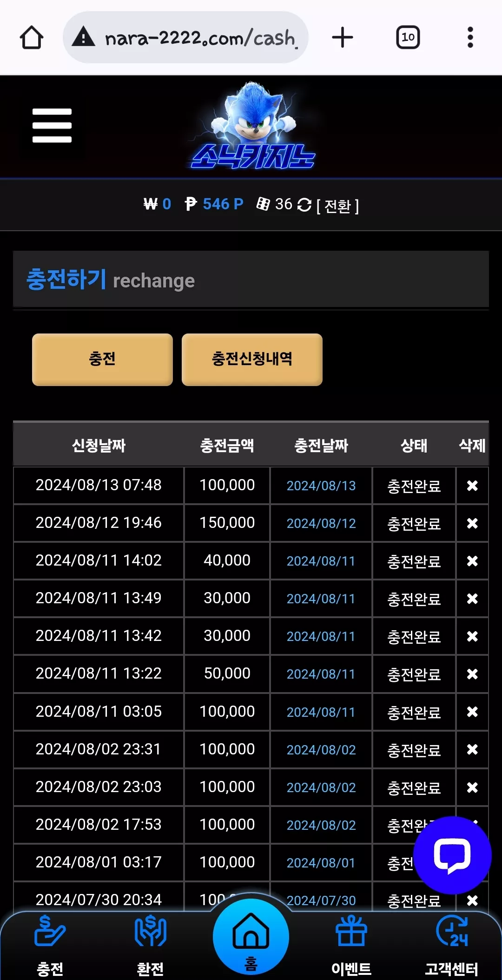502x980 pixels.
Task: Tap the browser home icon
Action: (x=32, y=38)
